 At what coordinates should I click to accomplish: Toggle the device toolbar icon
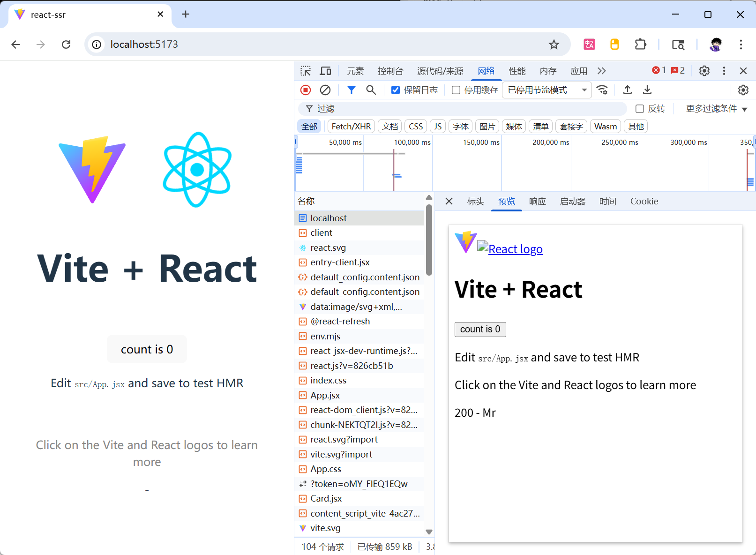point(325,71)
